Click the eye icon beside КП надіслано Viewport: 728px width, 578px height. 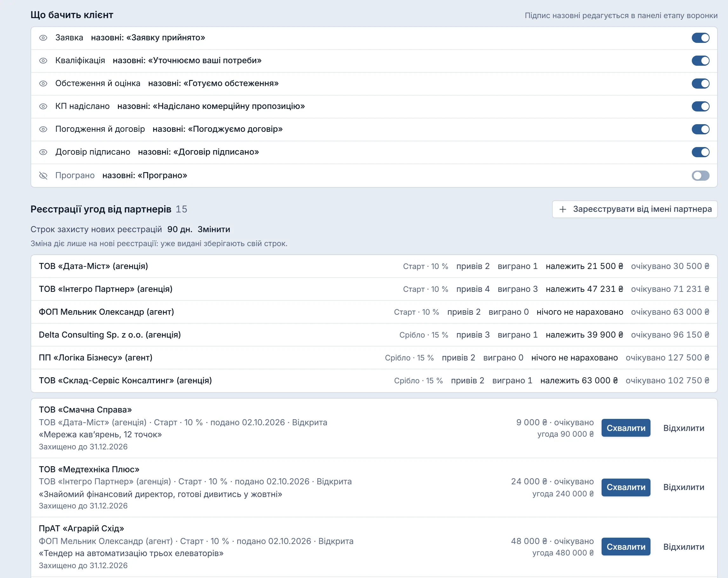(x=43, y=106)
